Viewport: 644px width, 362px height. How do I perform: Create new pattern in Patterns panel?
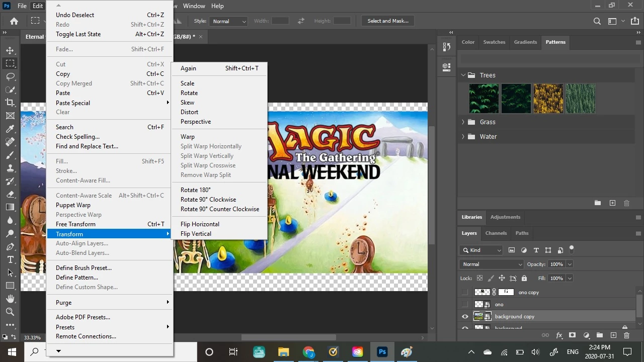[x=612, y=203]
